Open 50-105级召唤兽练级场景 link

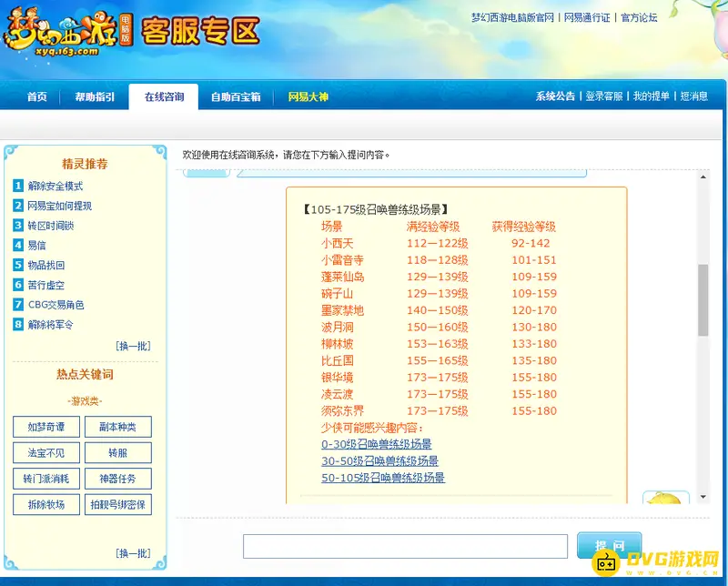pos(383,478)
